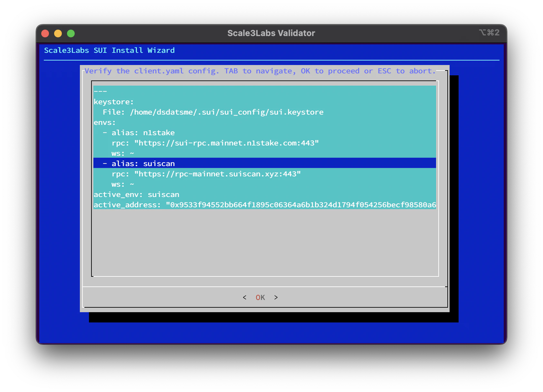Select the keystore File path line
The width and height of the screenshot is (543, 392).
click(265, 111)
